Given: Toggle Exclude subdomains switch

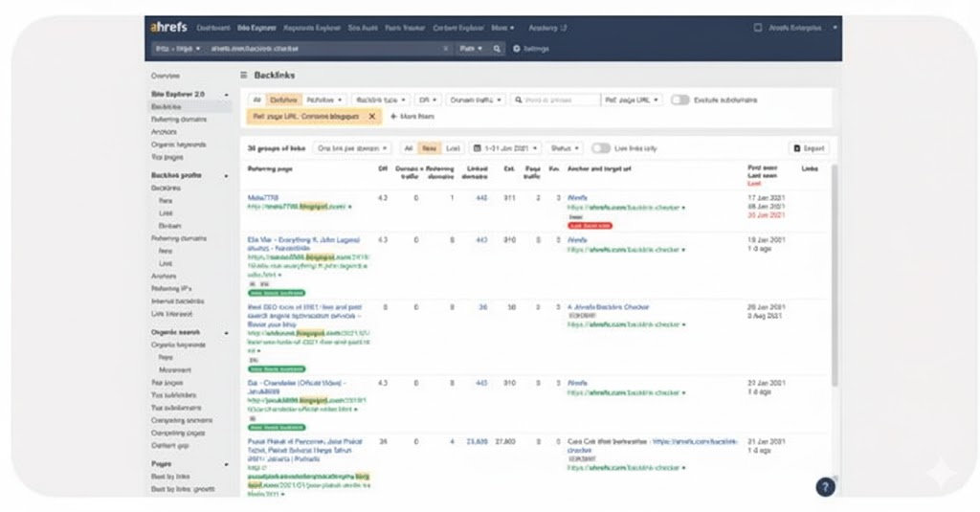Looking at the screenshot, I should [x=680, y=100].
